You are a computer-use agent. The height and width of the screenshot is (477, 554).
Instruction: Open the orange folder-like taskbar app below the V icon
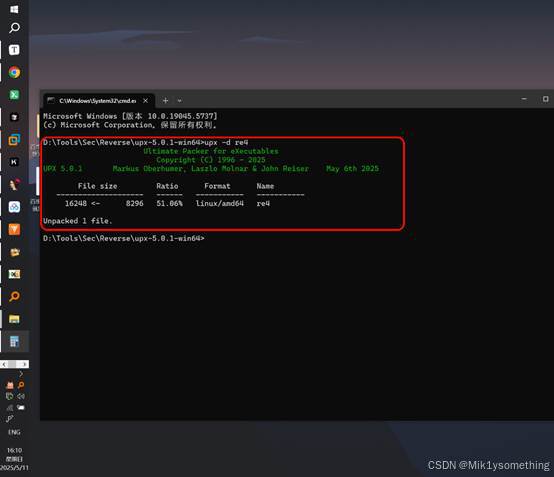pos(14,252)
